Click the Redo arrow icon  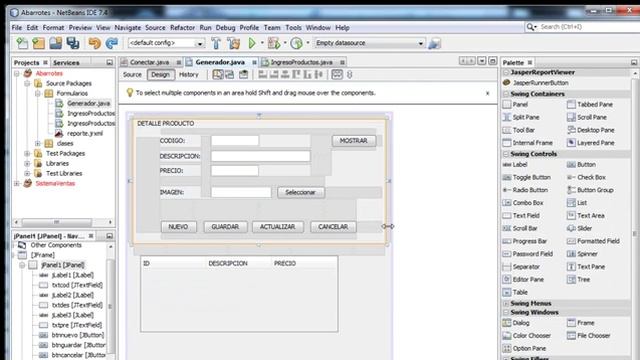pyautogui.click(x=111, y=43)
